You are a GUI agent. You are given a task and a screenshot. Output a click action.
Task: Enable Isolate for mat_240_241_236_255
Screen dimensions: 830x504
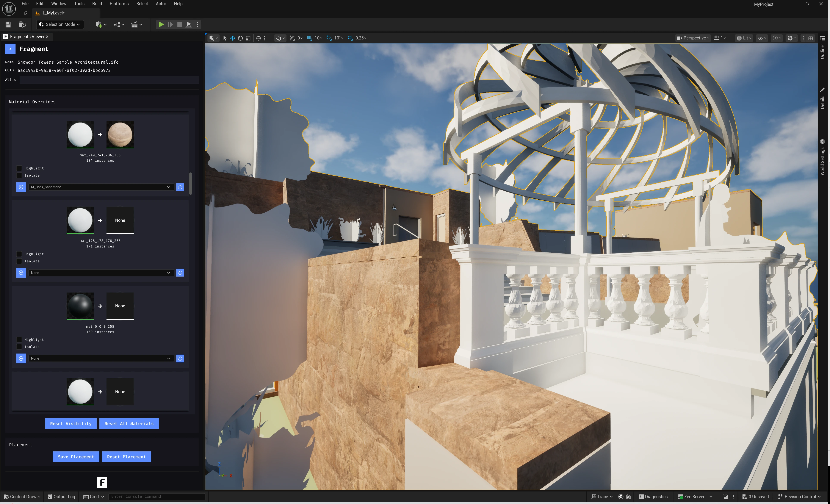point(19,175)
